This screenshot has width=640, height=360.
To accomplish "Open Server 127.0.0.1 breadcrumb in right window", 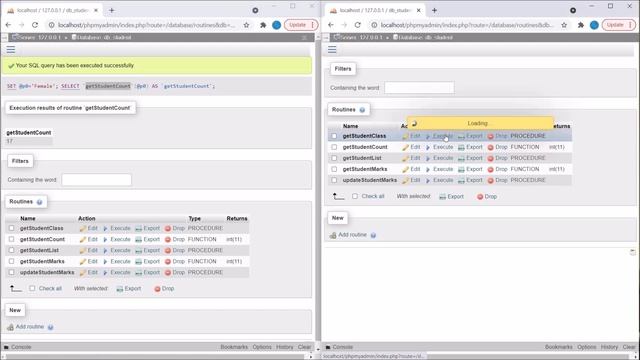I will [x=358, y=38].
